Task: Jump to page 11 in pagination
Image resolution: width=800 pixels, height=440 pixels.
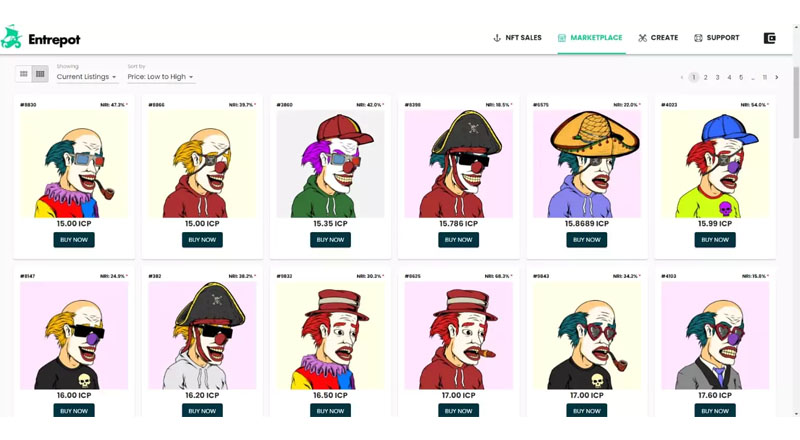Action: point(764,77)
